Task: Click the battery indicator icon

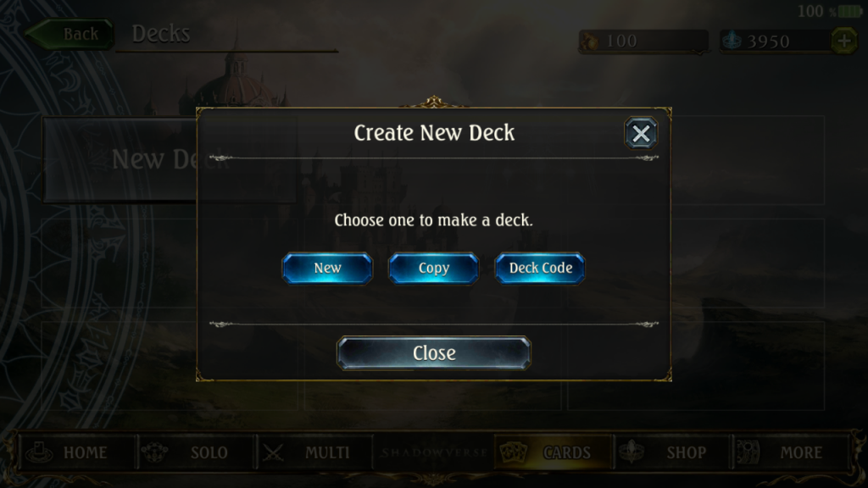Action: tap(849, 11)
